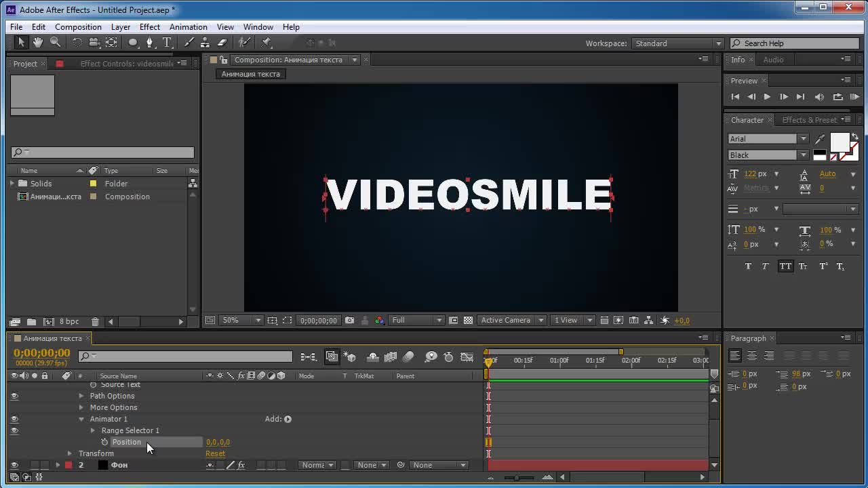Screen dimensions: 868x488
Task: Toggle Range Selector 1 visibility eye
Action: [x=14, y=430]
